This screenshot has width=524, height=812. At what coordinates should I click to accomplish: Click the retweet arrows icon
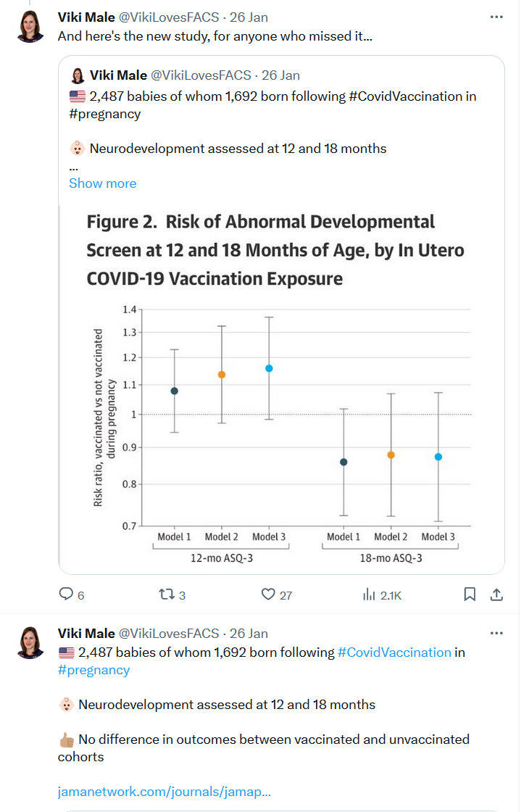166,594
